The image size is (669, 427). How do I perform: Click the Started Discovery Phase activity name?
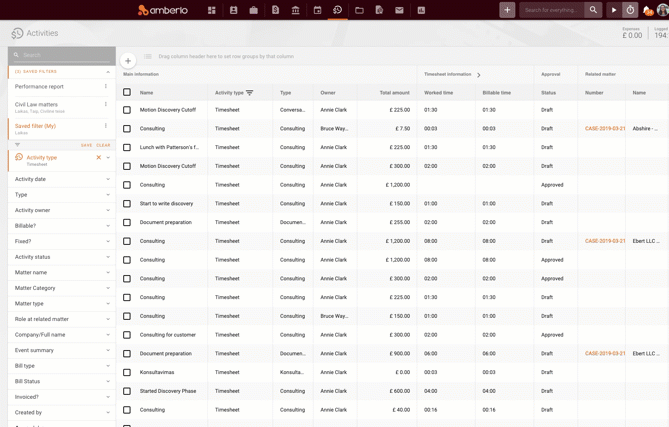point(168,391)
